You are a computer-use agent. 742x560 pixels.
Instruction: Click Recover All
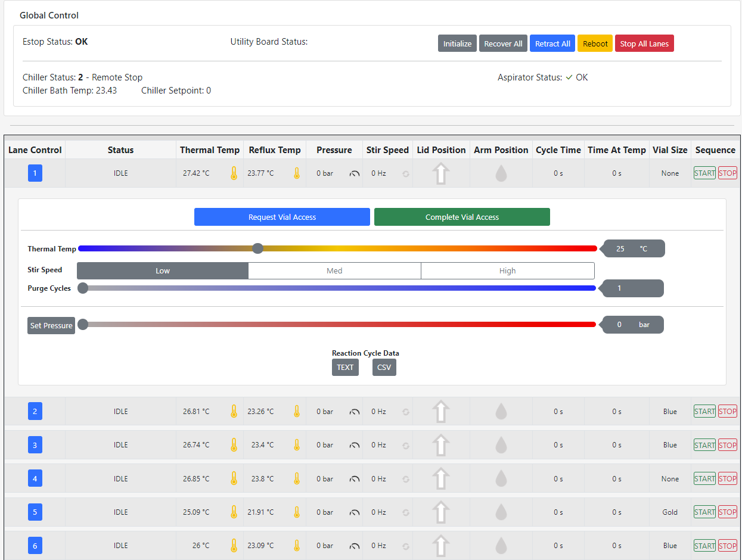tap(503, 43)
